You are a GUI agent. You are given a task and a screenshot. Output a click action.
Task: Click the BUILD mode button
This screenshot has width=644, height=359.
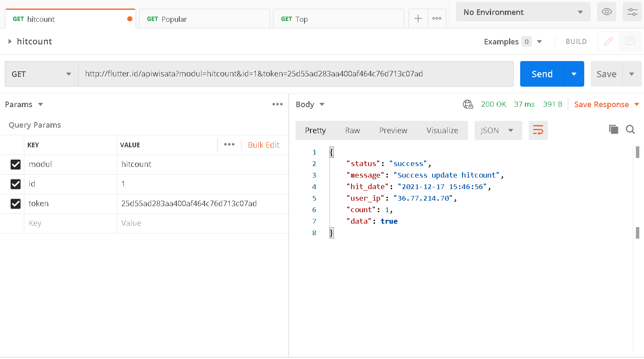click(576, 41)
